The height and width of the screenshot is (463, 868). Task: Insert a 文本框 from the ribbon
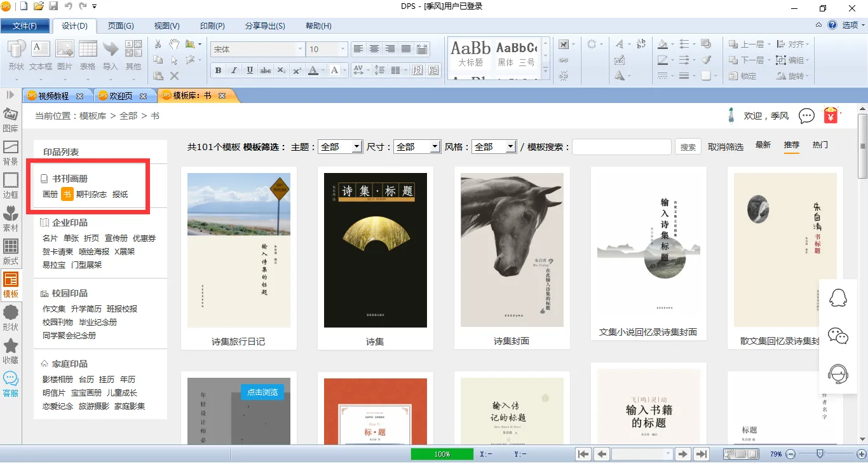tap(41, 56)
